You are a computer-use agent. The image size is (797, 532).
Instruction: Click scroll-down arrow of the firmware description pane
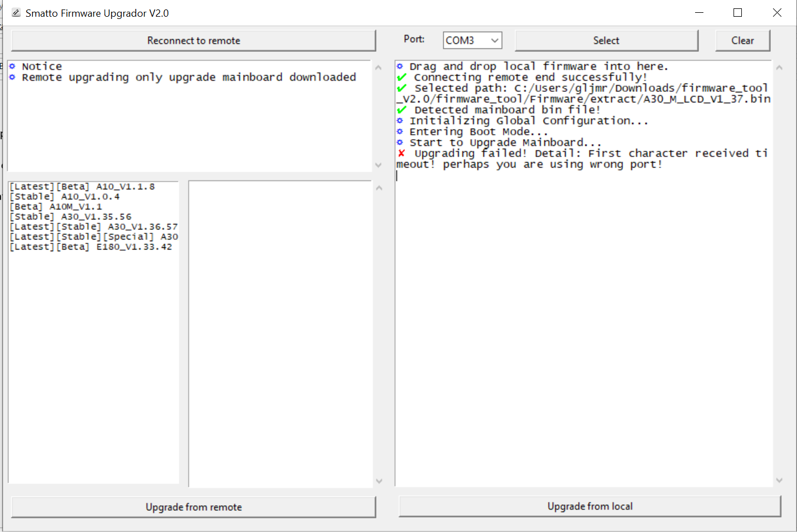click(x=379, y=481)
